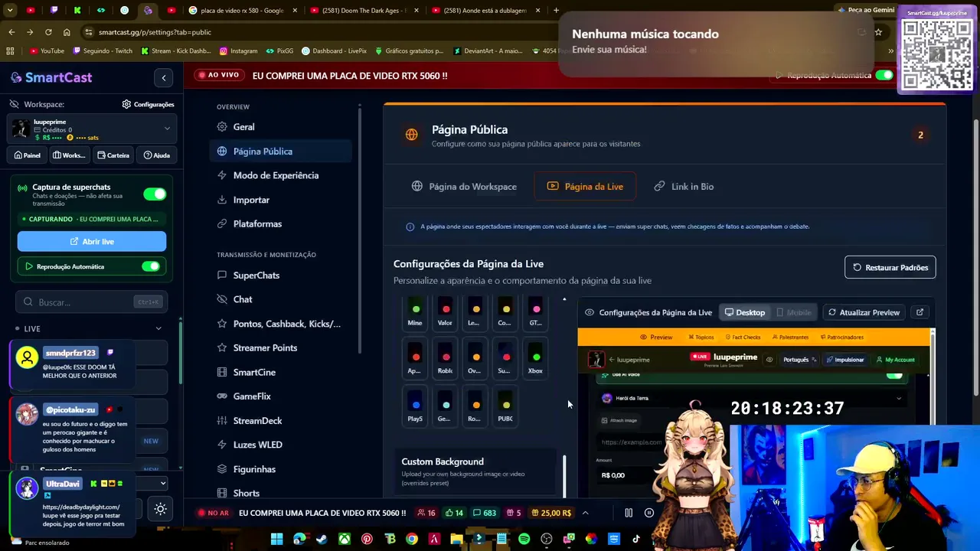980x551 pixels.
Task: Open the StreamDeck settings item
Action: (x=280, y=420)
